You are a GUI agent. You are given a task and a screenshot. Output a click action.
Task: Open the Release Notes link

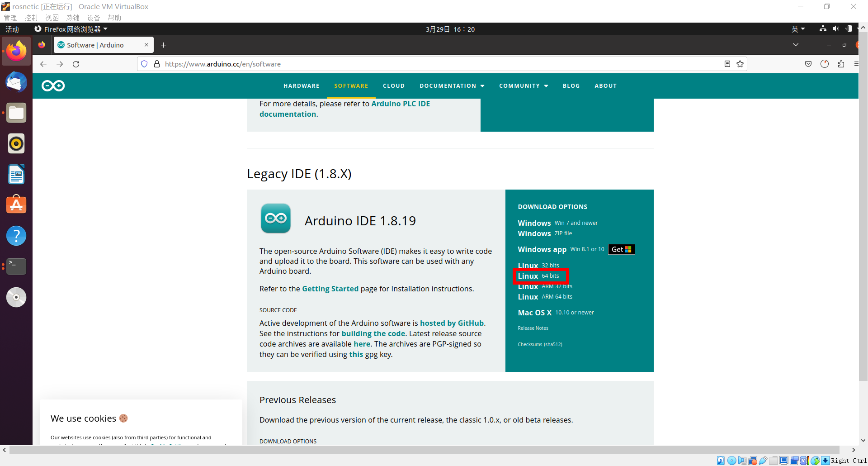pyautogui.click(x=533, y=328)
